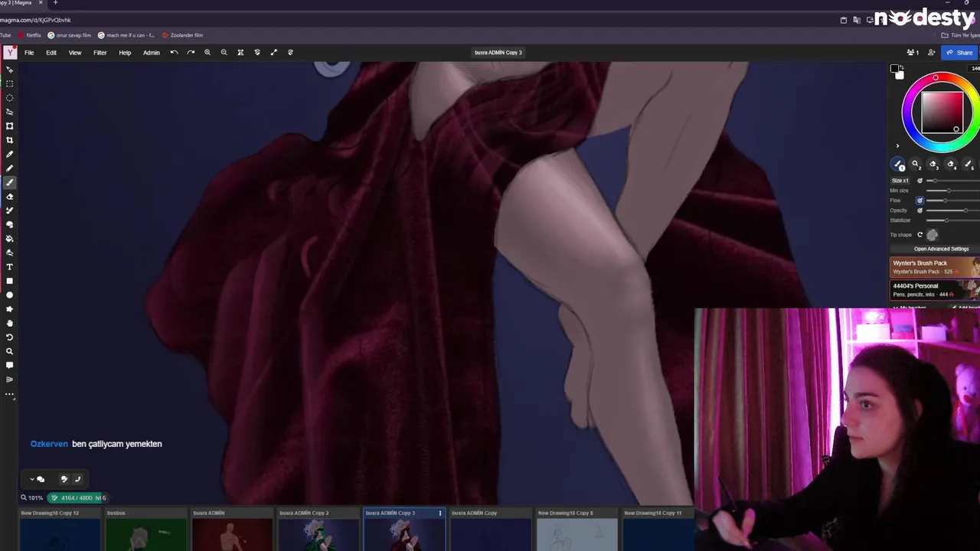Reset the Tip shape rotation
The image size is (980, 551).
click(920, 235)
